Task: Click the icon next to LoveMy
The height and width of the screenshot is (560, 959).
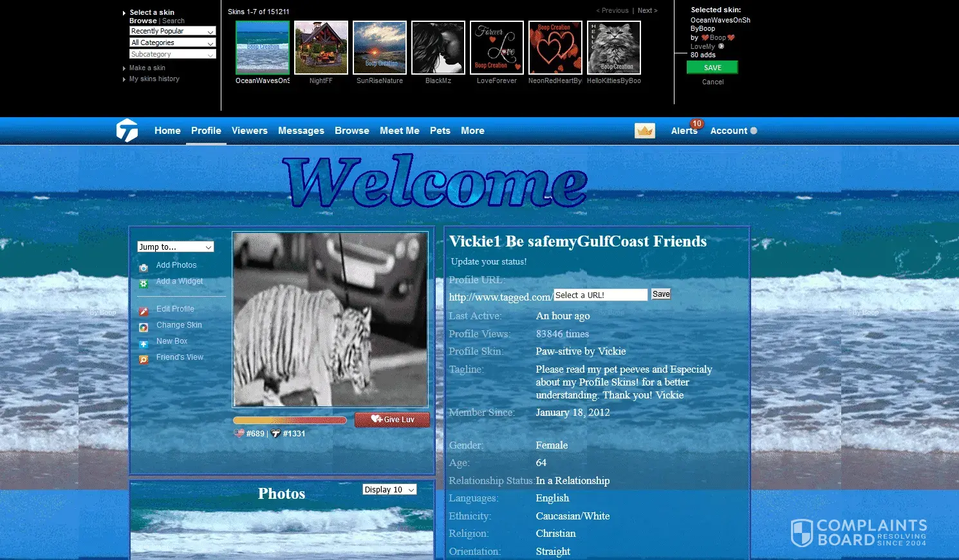Action: [x=721, y=46]
